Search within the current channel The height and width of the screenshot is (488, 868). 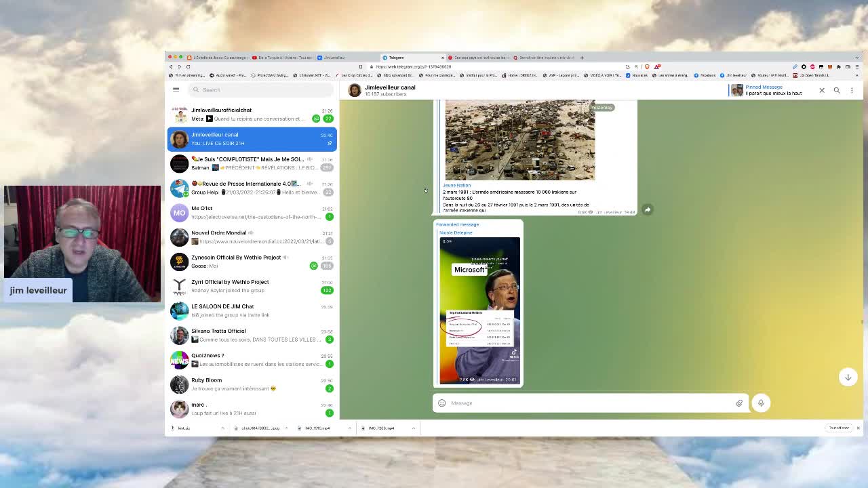(837, 90)
